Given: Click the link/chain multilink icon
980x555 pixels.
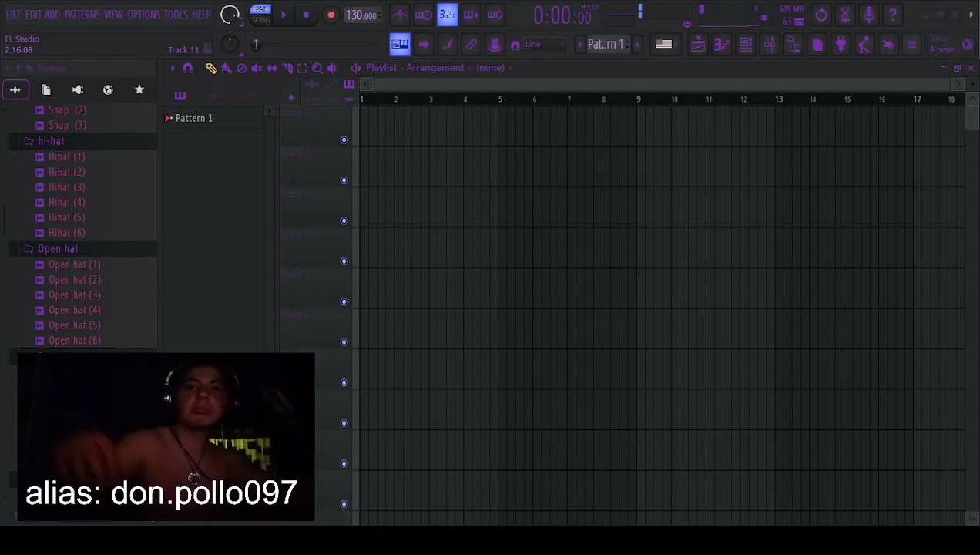Looking at the screenshot, I should (x=472, y=45).
